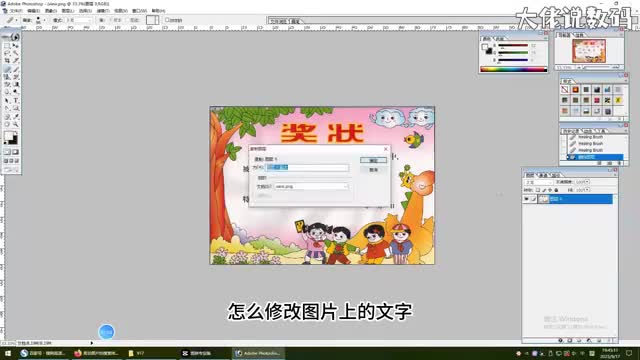Select the Magic Wand tool
Viewport: 640px width, 360px height.
pyautogui.click(x=16, y=53)
